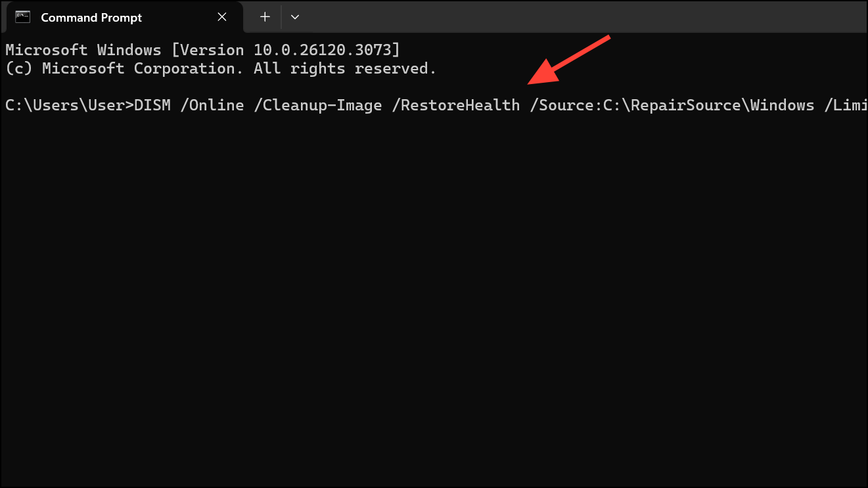Close the Command Prompt tab
868x488 pixels.
click(x=222, y=18)
